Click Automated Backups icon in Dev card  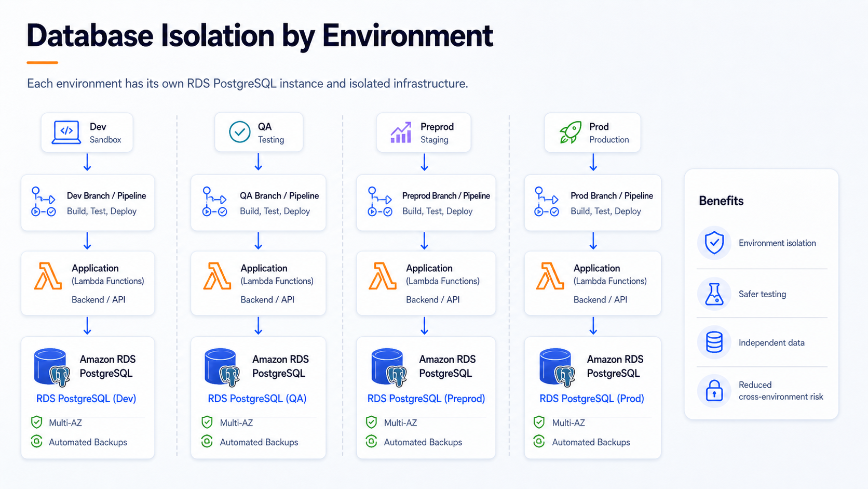tap(36, 442)
